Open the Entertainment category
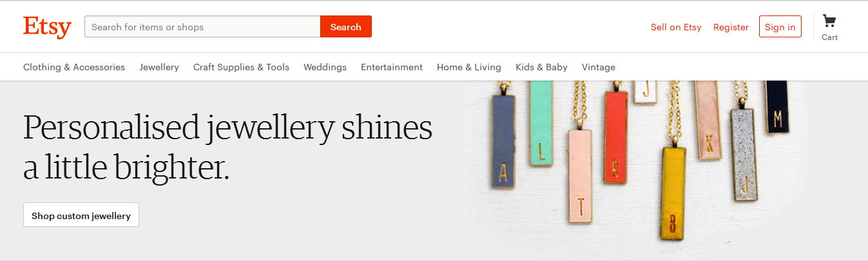 tap(392, 67)
